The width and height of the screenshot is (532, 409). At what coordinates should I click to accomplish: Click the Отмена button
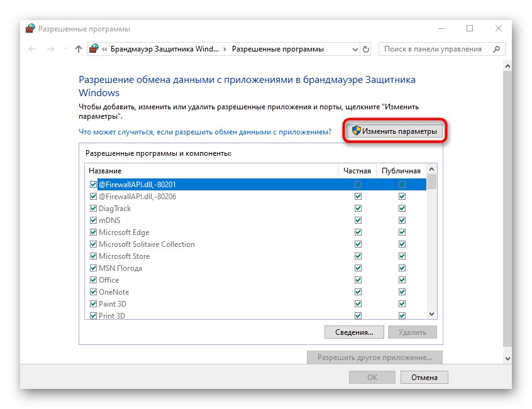[x=424, y=377]
